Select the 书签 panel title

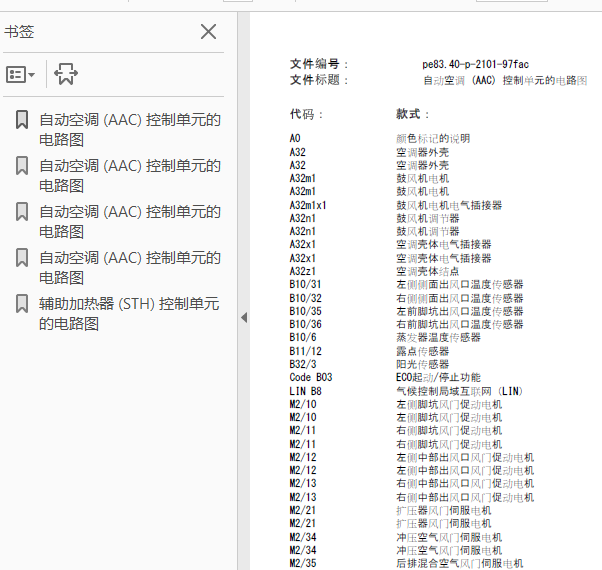point(19,31)
